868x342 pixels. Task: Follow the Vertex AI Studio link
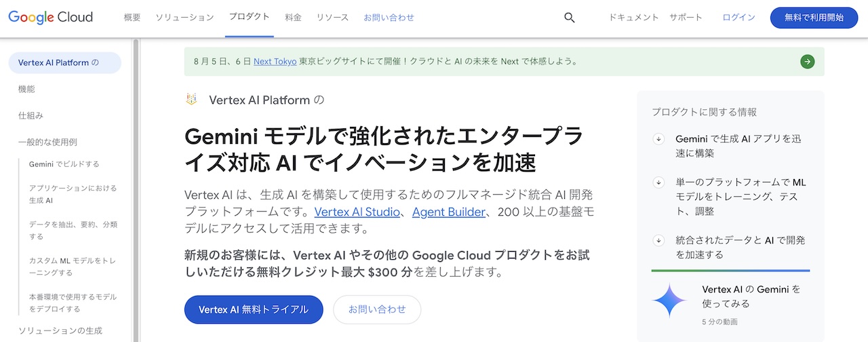tap(357, 212)
